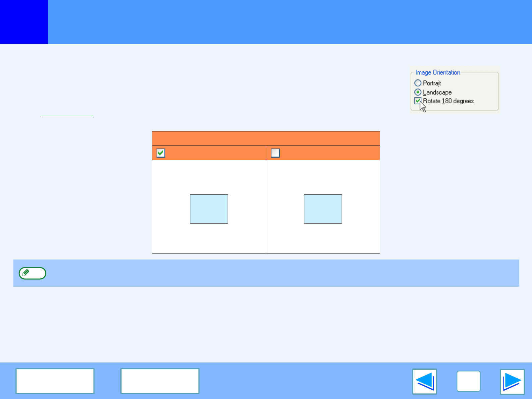
Task: Tick the empty checkbox in table header
Action: coord(275,153)
